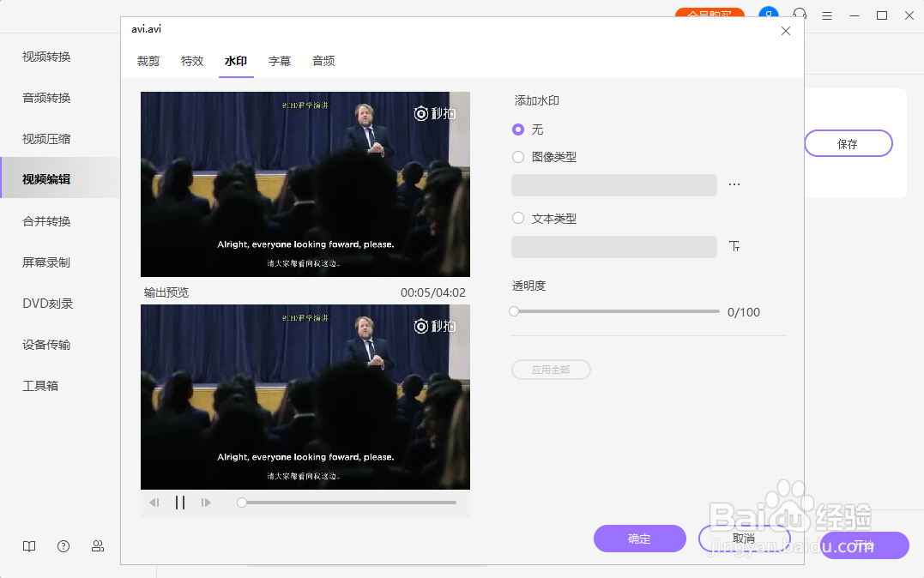Open the user guide book icon
This screenshot has height=578, width=924.
point(29,546)
